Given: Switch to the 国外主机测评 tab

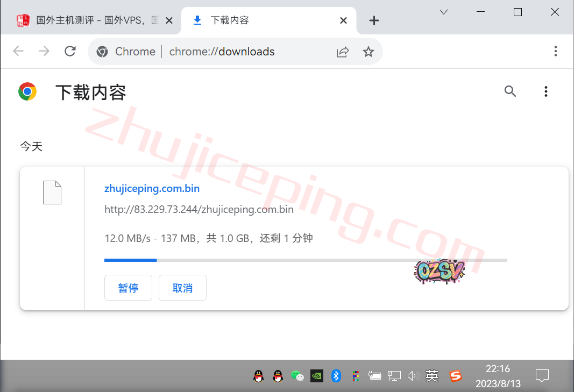Looking at the screenshot, I should pos(91,20).
